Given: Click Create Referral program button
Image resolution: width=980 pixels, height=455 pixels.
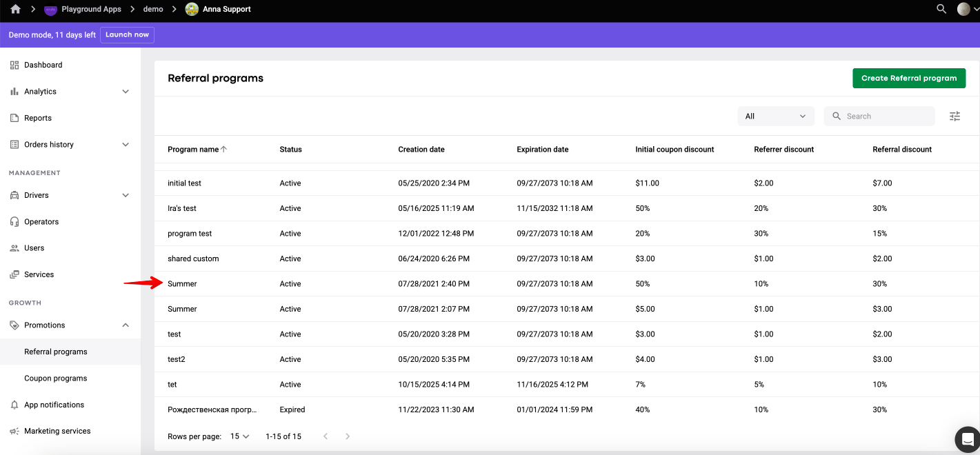Looking at the screenshot, I should point(909,78).
